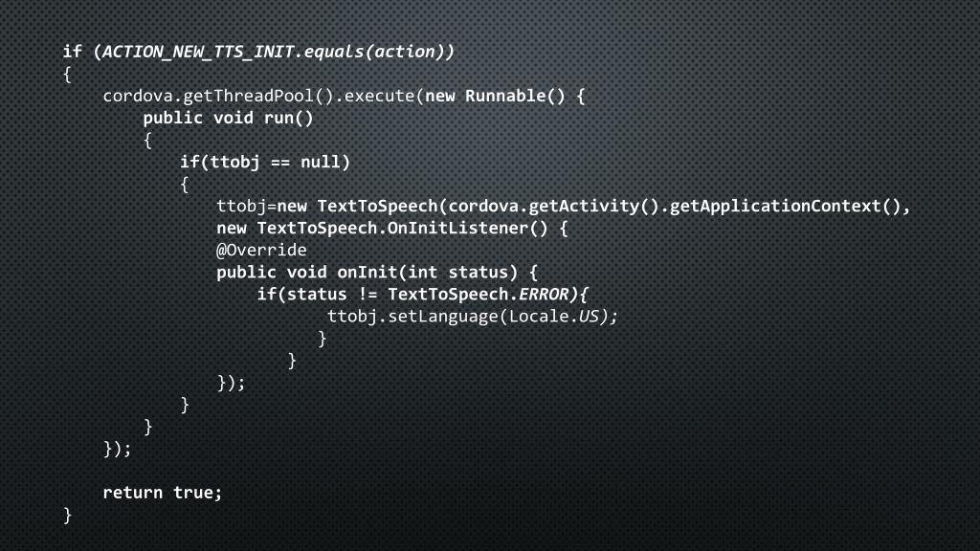Click the '});' closing the OnInitListener

(232, 383)
